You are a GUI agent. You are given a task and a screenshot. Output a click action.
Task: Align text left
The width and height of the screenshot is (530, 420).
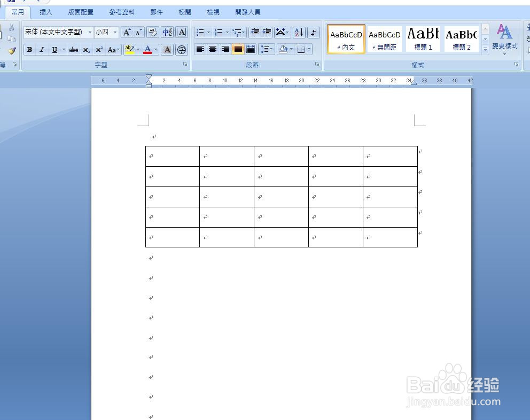pyautogui.click(x=200, y=49)
